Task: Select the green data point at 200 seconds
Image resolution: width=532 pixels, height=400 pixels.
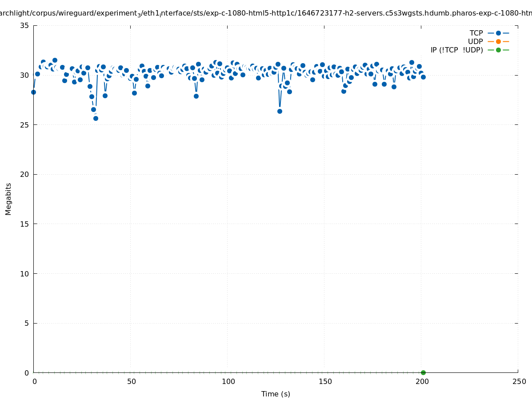Action: coord(423,372)
